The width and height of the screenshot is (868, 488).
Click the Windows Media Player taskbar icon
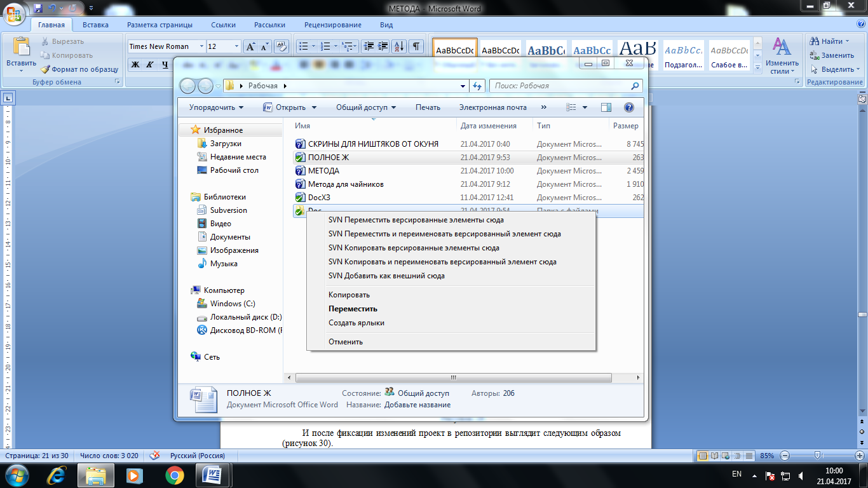(x=134, y=475)
